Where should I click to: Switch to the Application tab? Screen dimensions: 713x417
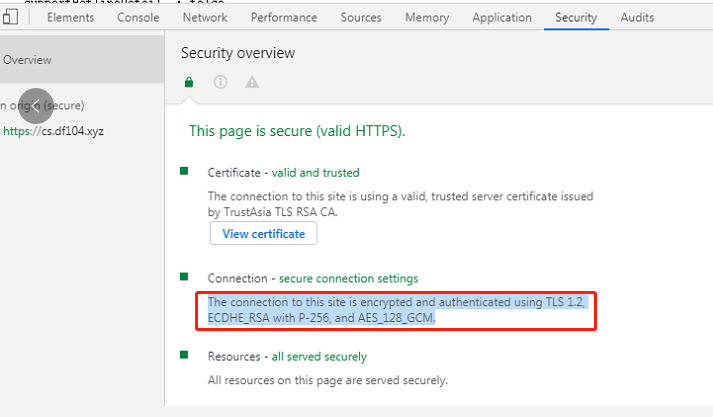[x=501, y=18]
